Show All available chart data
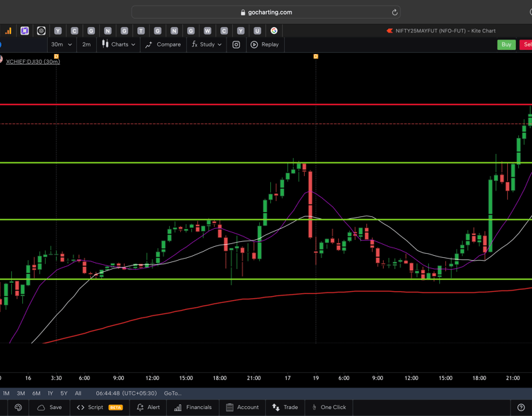 coord(78,393)
